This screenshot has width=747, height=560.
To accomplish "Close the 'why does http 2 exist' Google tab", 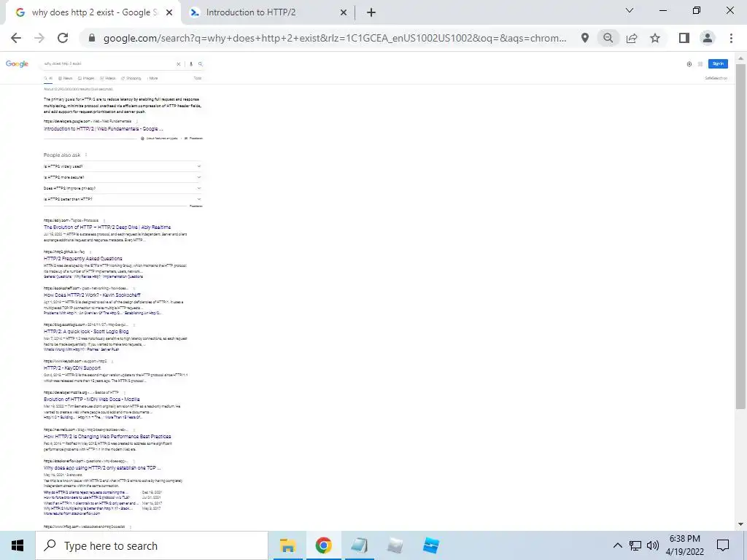I will coord(169,12).
